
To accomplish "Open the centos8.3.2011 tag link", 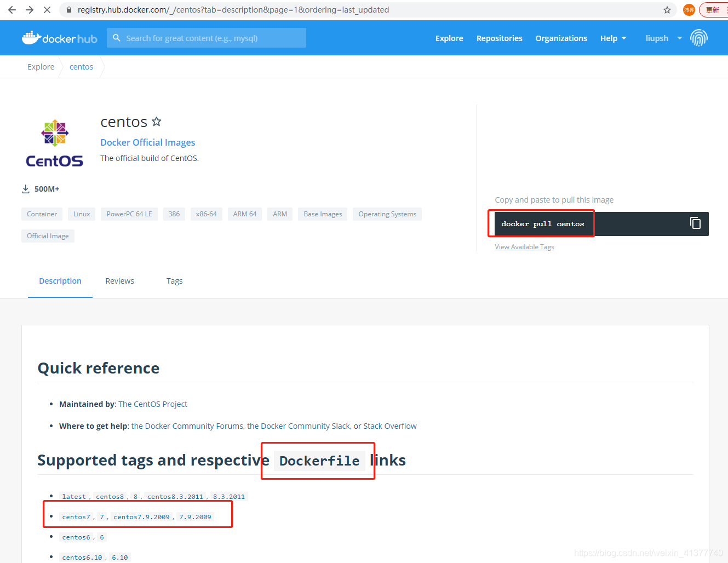I will click(x=175, y=497).
